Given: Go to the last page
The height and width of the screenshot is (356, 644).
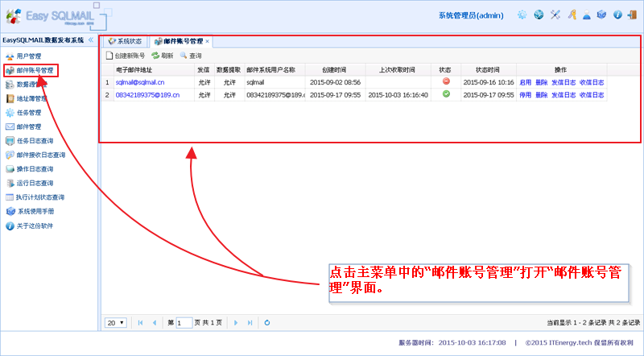Looking at the screenshot, I should pyautogui.click(x=250, y=323).
